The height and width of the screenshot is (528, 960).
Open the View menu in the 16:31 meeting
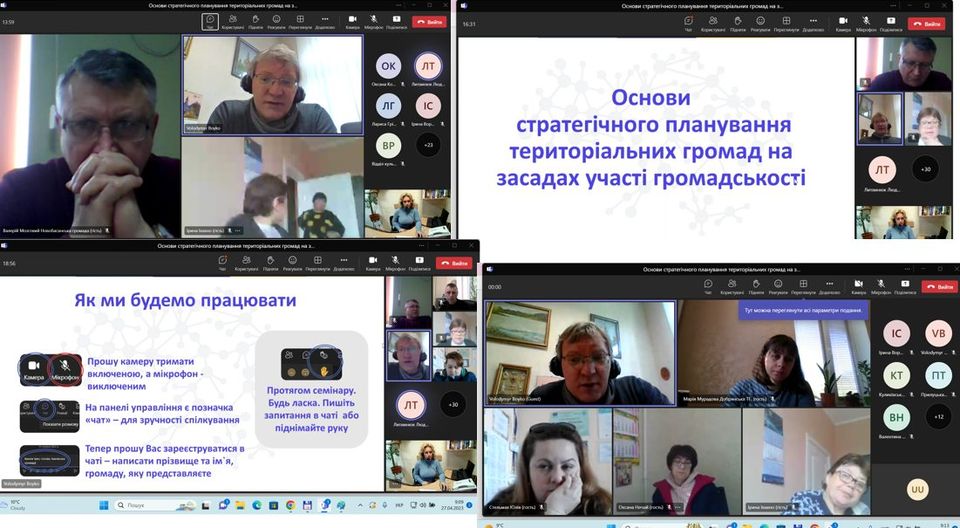[786, 23]
